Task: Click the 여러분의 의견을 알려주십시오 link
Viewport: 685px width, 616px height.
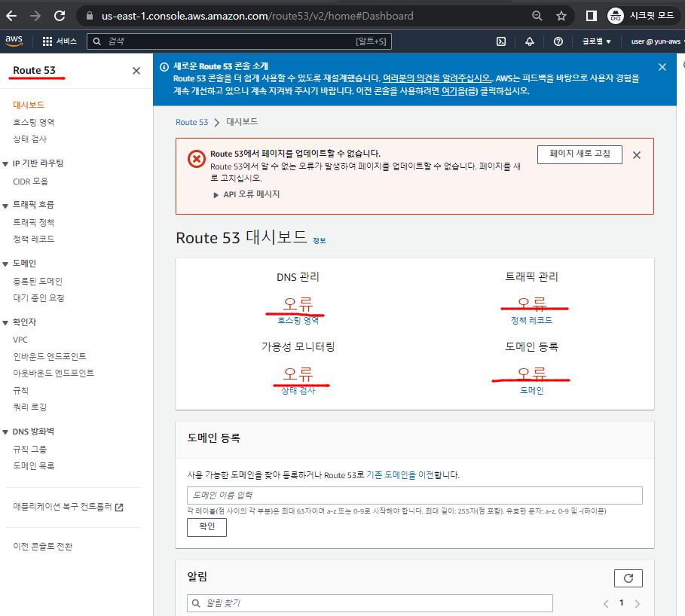Action: [x=436, y=78]
